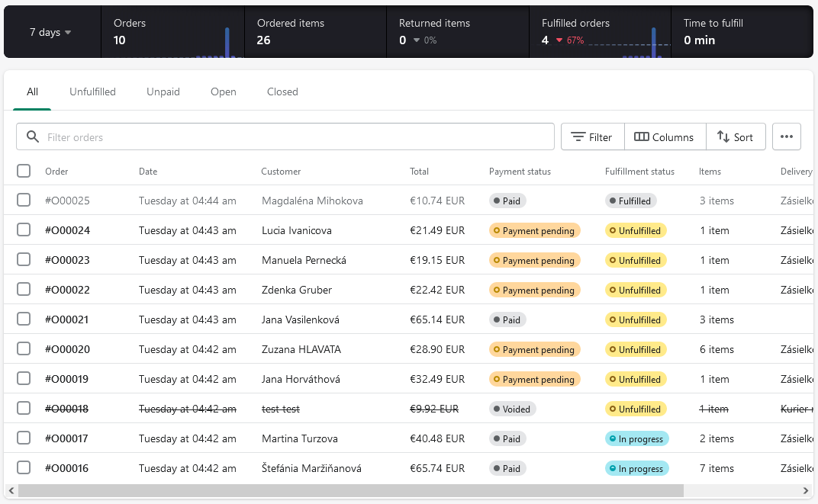The image size is (818, 504).
Task: Click the search magnifier icon in filter box
Action: pos(32,136)
